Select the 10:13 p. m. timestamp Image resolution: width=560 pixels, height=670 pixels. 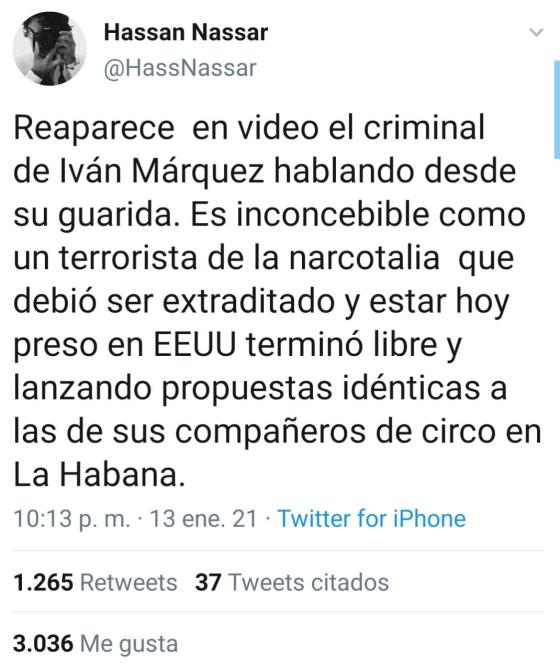click(x=72, y=519)
